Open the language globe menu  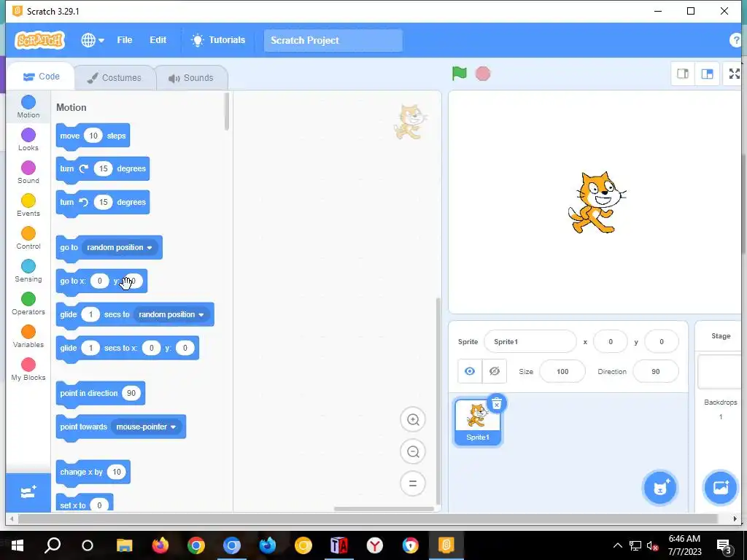[x=93, y=40]
